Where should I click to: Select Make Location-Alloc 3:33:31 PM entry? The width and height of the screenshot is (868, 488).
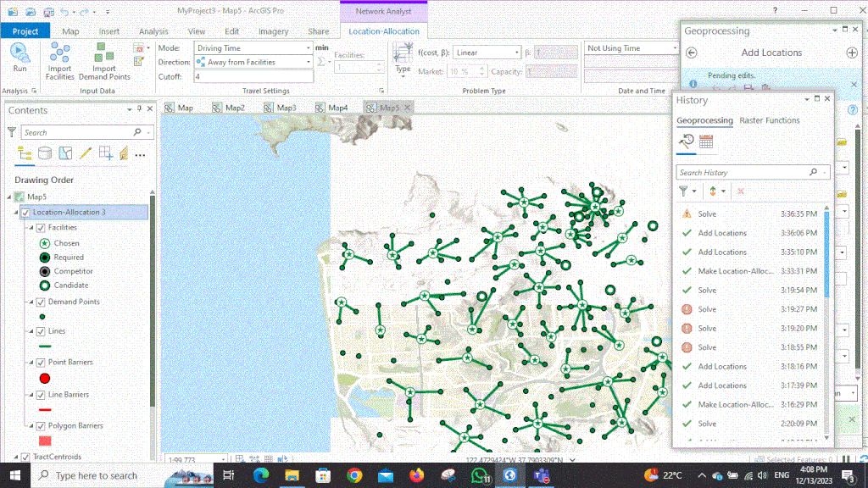click(x=750, y=271)
